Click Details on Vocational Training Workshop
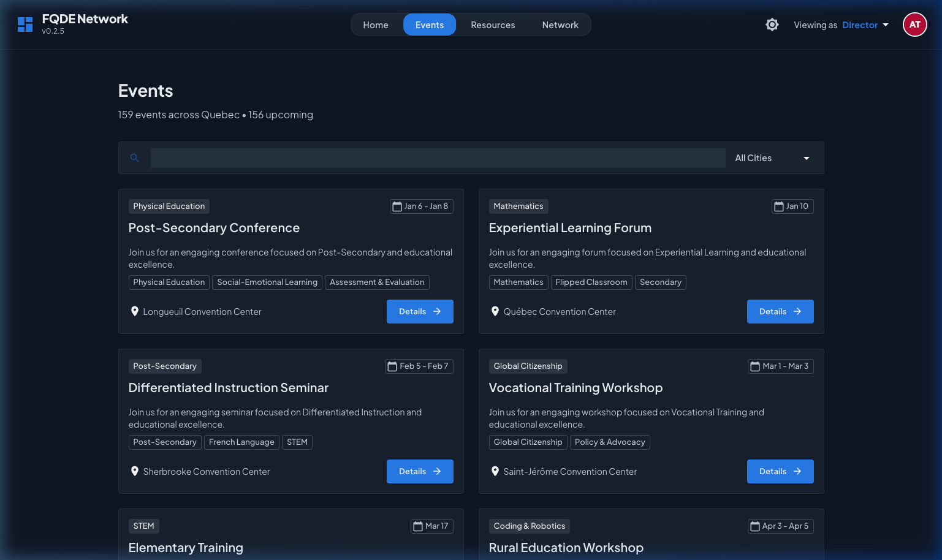The image size is (942, 560). click(780, 471)
